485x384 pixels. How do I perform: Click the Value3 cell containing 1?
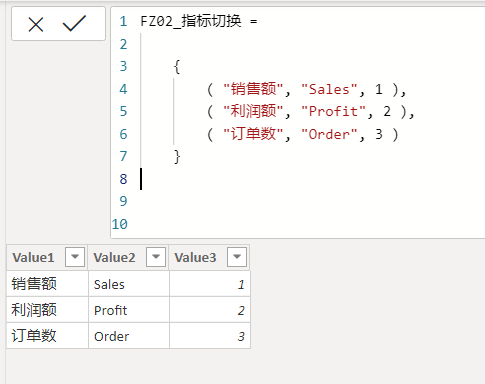click(x=210, y=284)
